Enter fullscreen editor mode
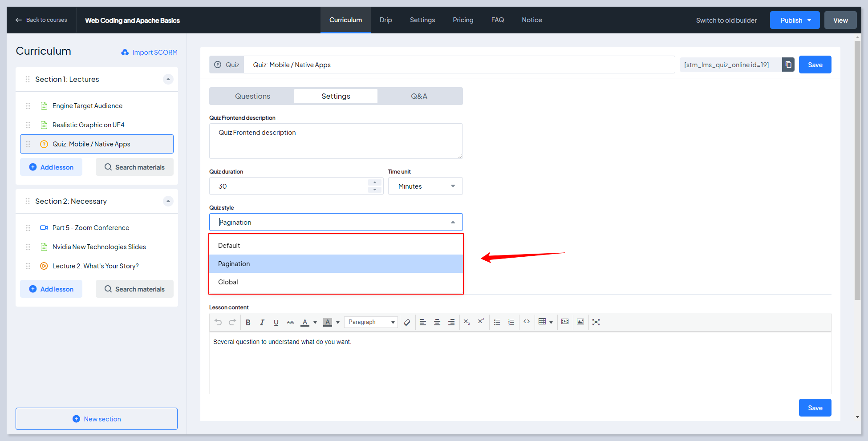The image size is (868, 441). tap(596, 322)
